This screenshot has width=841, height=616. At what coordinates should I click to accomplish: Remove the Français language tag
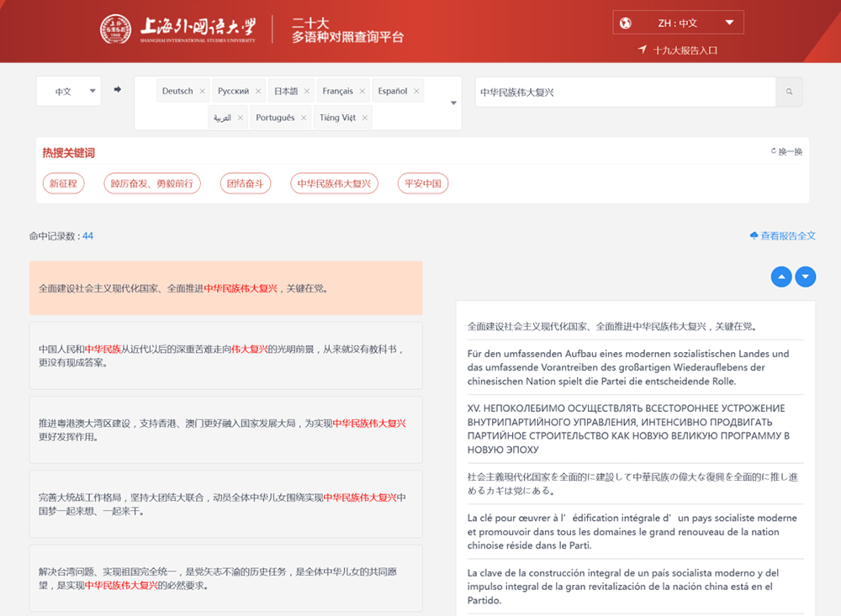362,92
